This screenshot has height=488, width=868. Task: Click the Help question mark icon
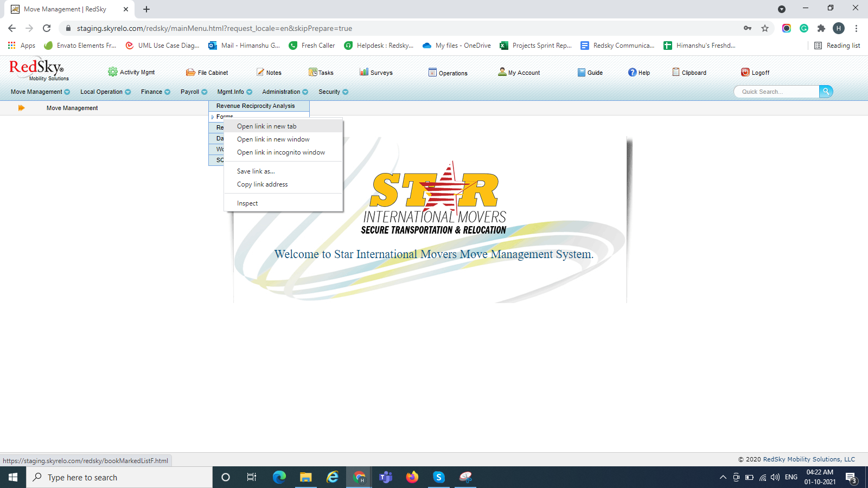[633, 72]
